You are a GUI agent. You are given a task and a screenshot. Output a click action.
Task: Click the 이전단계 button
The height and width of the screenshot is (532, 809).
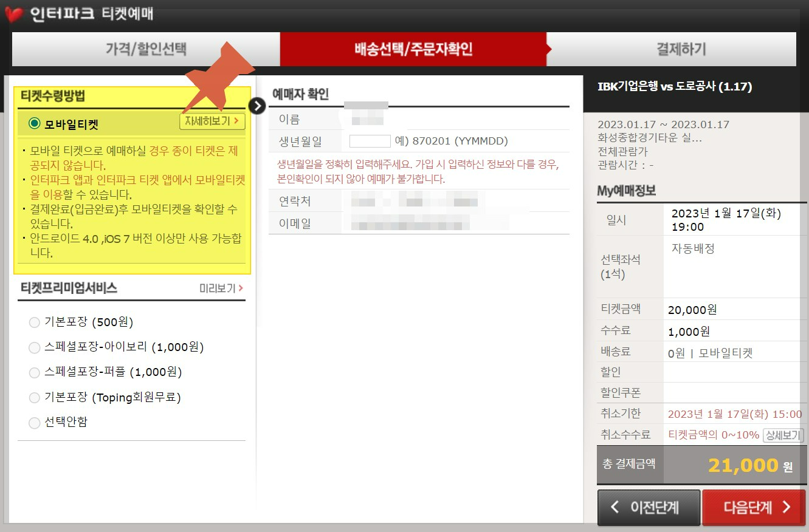649,507
